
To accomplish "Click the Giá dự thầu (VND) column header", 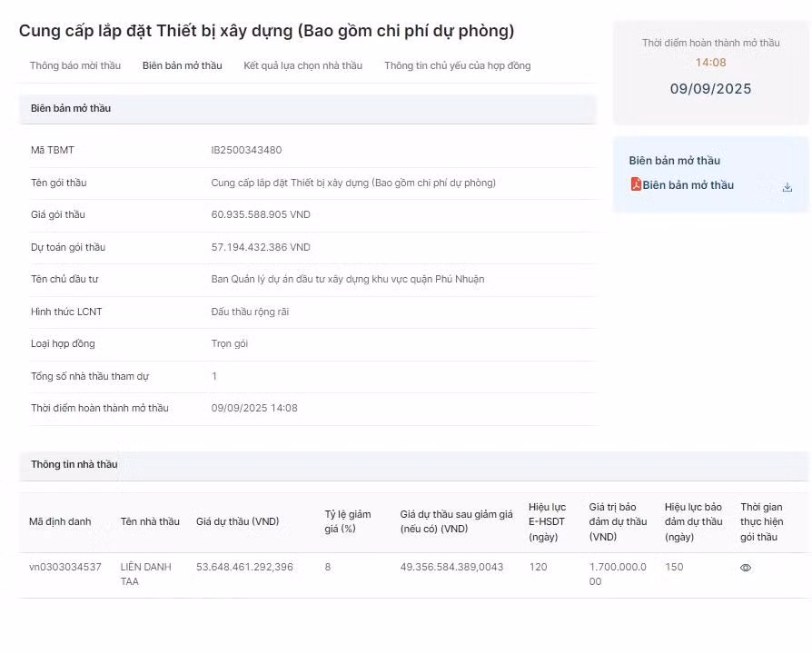I will [237, 521].
